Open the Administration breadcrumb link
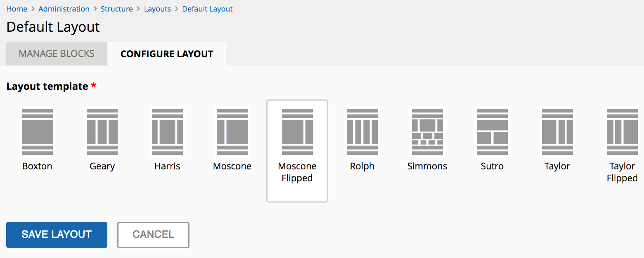 tap(64, 9)
